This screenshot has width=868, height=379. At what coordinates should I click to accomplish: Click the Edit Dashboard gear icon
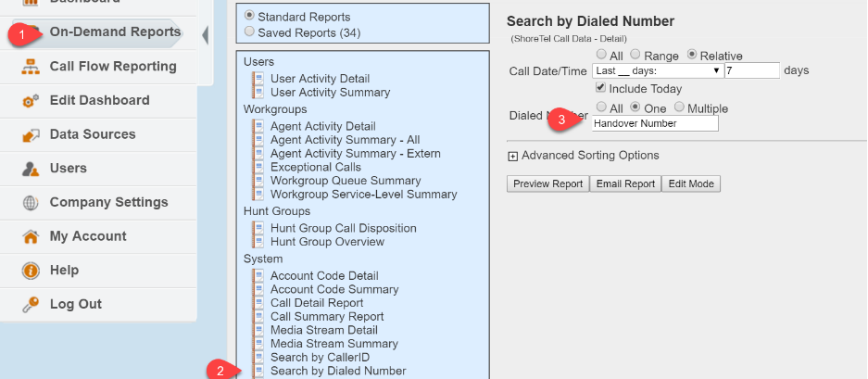click(x=31, y=101)
